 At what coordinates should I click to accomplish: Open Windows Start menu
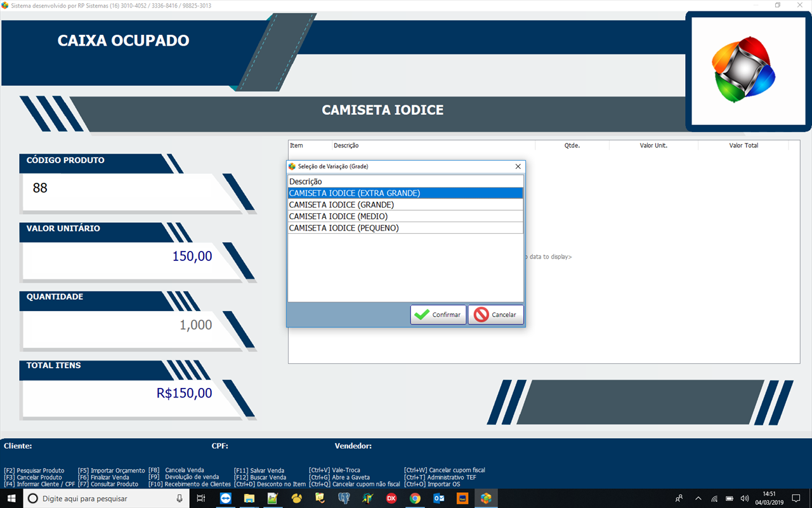(11, 498)
